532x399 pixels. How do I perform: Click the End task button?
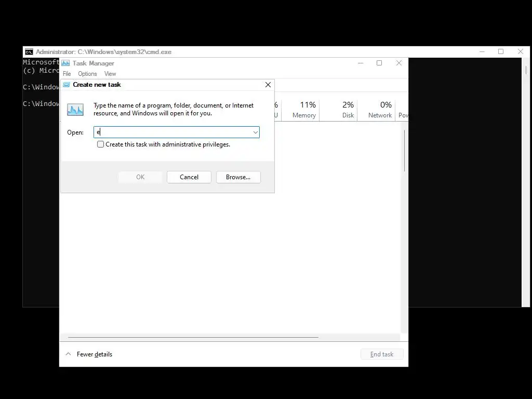click(x=382, y=354)
